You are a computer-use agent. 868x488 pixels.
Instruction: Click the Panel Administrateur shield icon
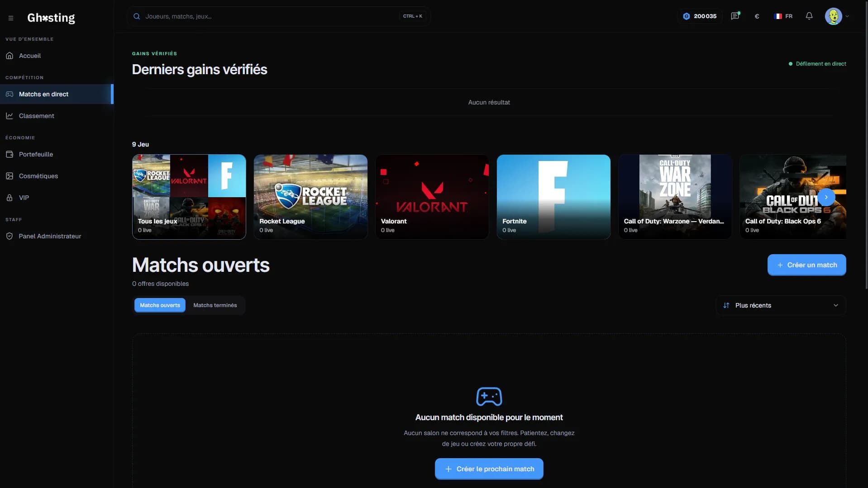(x=10, y=236)
